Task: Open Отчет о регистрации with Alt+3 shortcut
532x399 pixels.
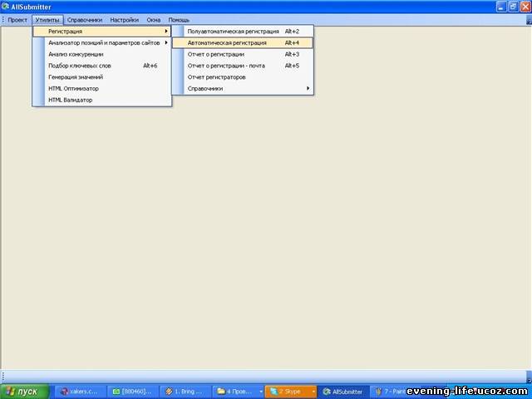Action: (243, 54)
